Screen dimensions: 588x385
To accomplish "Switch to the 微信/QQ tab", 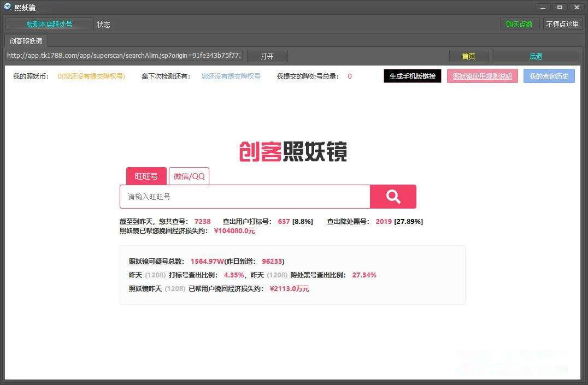I will [189, 176].
